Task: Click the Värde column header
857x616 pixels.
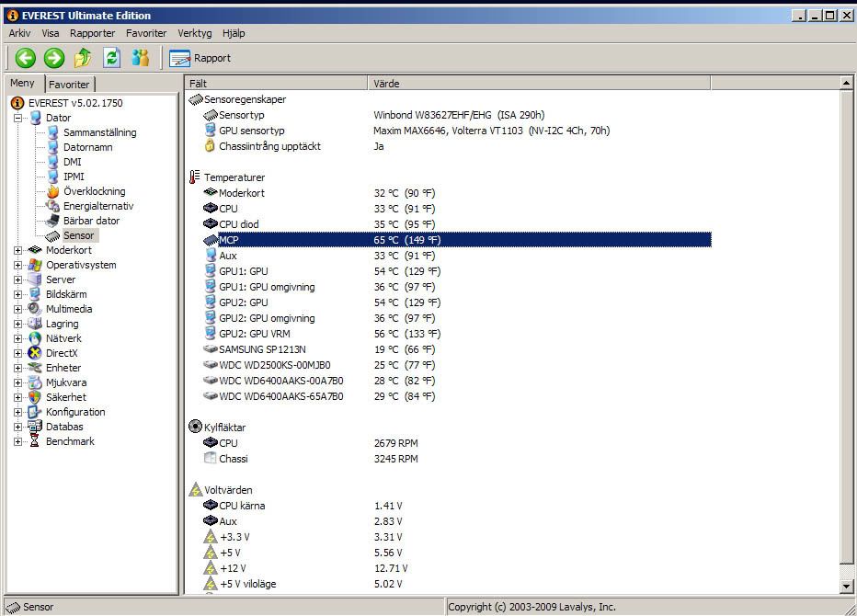Action: pos(539,83)
